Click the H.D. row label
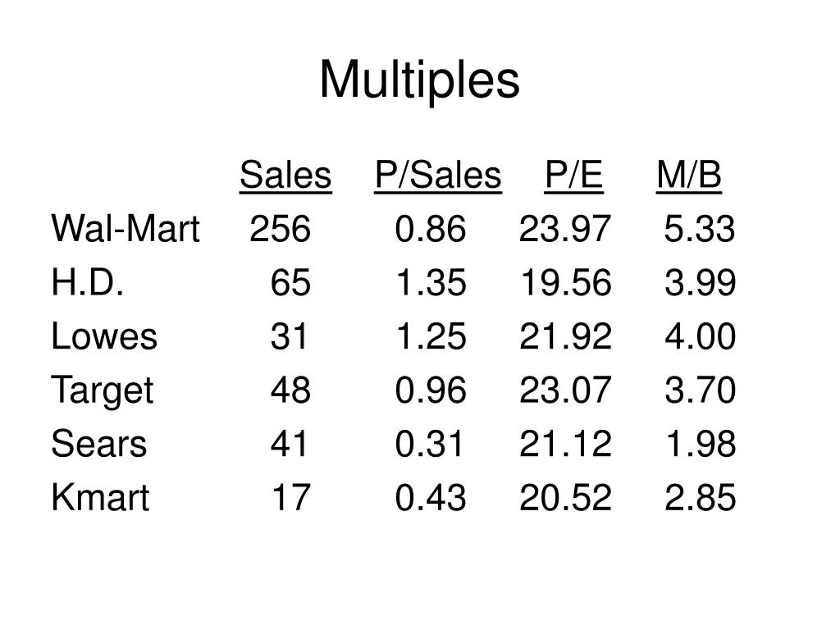This screenshot has width=840, height=630. (x=87, y=282)
